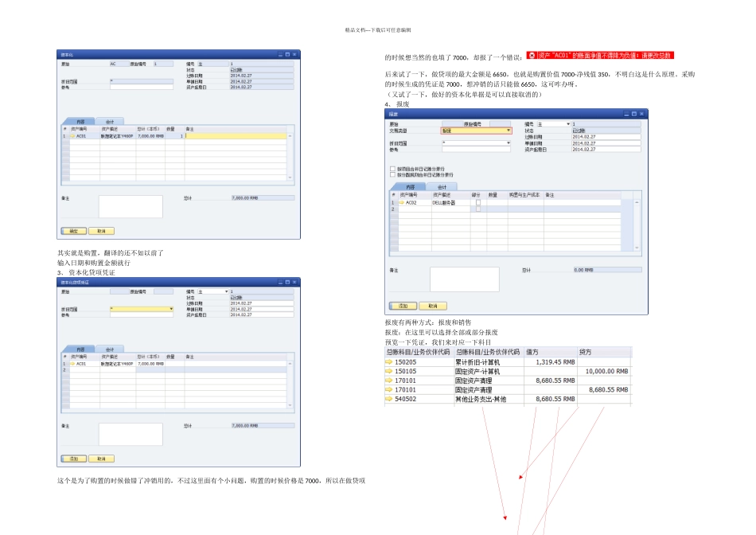Click the table scroll-down arrow in 报废 window
756x535 pixels.
click(637, 248)
